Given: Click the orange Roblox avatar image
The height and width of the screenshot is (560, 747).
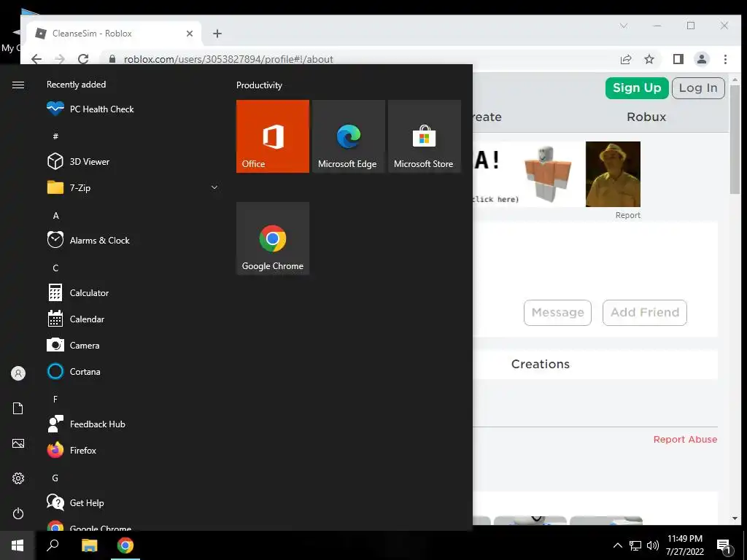Looking at the screenshot, I should tap(547, 174).
